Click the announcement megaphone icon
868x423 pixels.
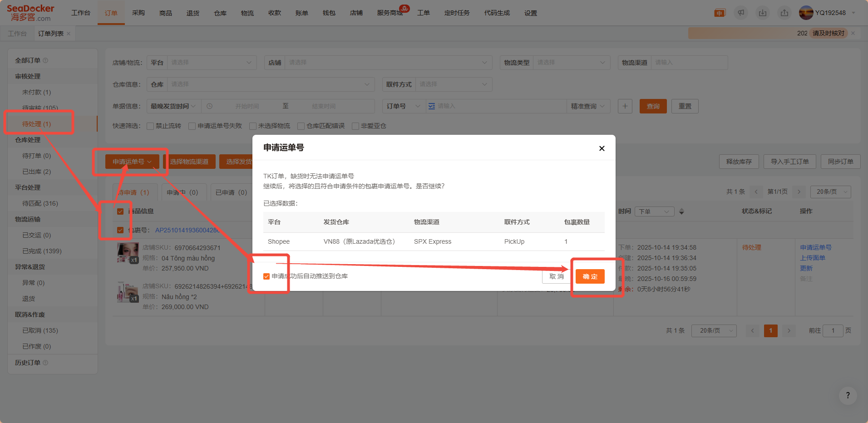coord(741,13)
